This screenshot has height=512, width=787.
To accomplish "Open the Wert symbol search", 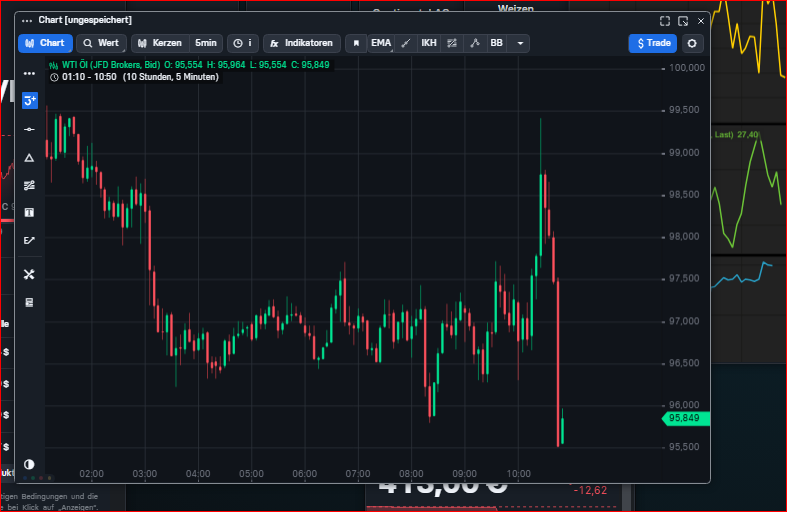I will (101, 43).
